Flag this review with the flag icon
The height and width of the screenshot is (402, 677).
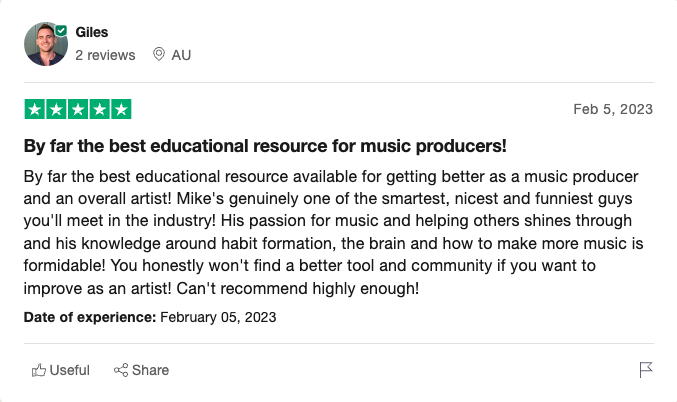[x=646, y=370]
